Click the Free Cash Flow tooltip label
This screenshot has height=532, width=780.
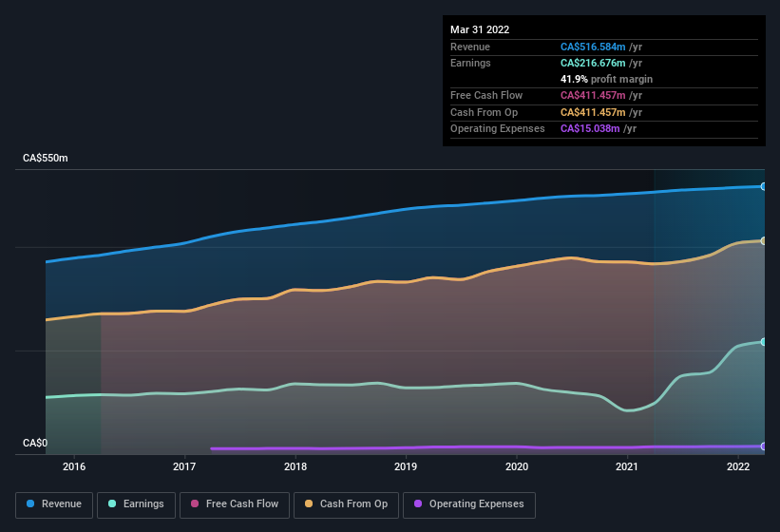tap(486, 95)
